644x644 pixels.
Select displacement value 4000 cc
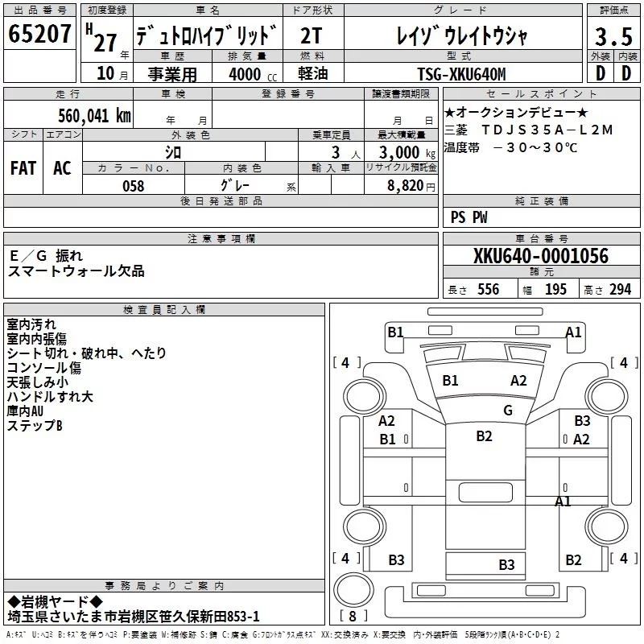tap(253, 74)
